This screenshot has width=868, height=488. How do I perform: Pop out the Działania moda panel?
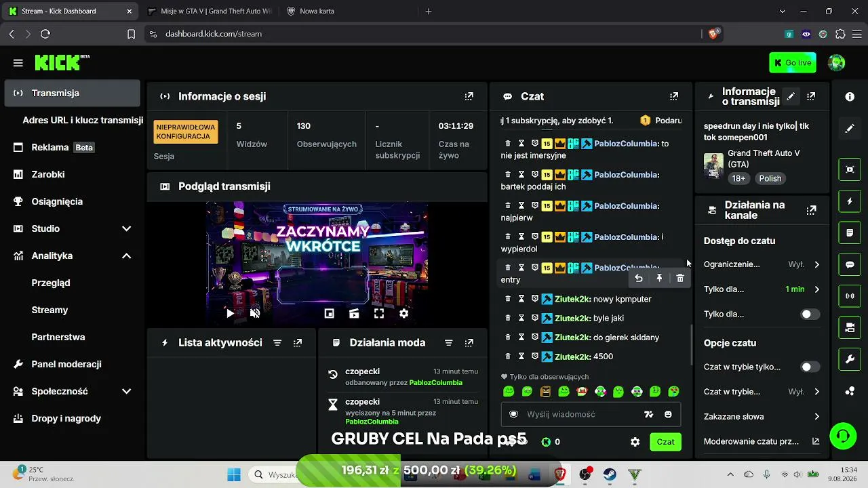(x=469, y=343)
